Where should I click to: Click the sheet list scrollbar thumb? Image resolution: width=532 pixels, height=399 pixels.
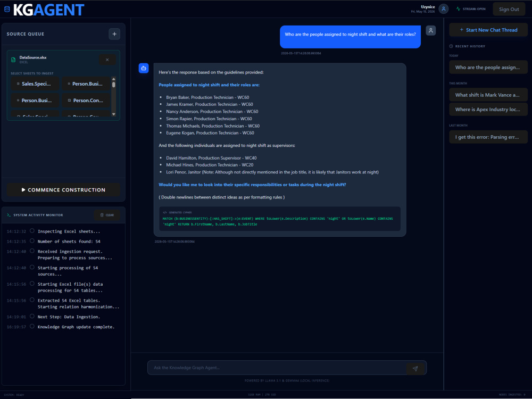114,85
